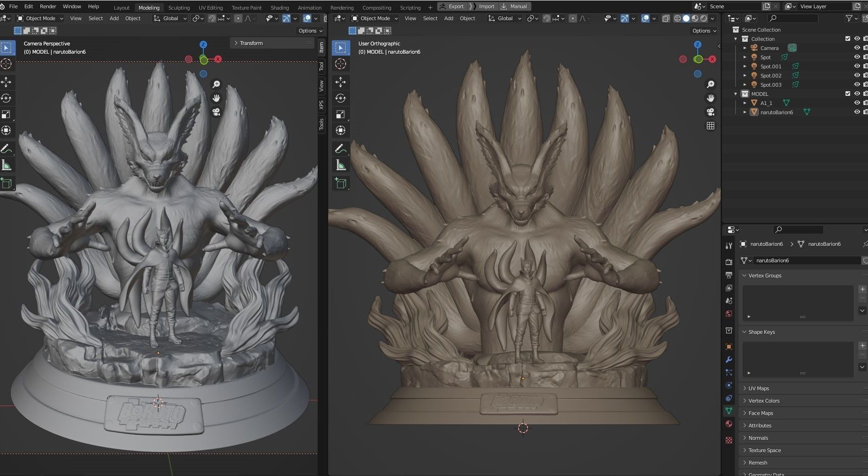Add a new shape key with plus
The width and height of the screenshot is (868, 476).
pos(862,346)
